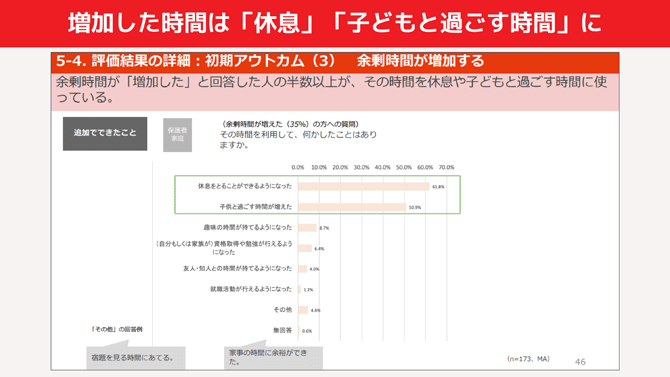
Task: Click the "1.2%" data value
Action: (x=308, y=290)
